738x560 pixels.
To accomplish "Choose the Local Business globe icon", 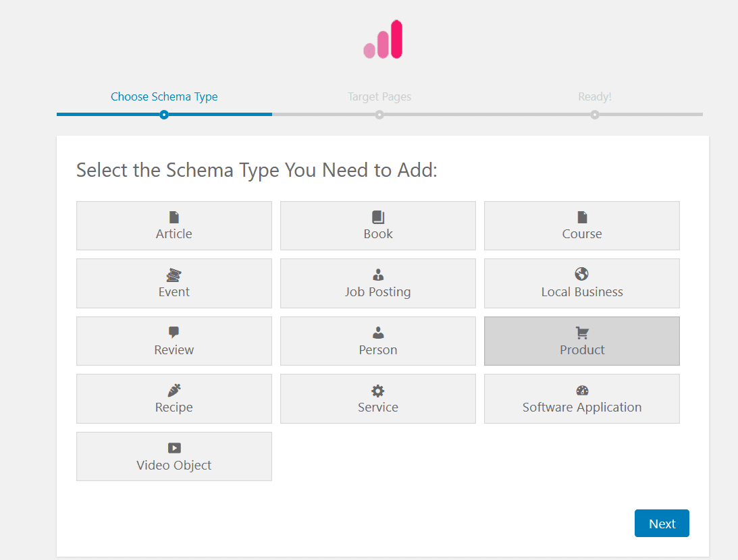I will click(582, 274).
